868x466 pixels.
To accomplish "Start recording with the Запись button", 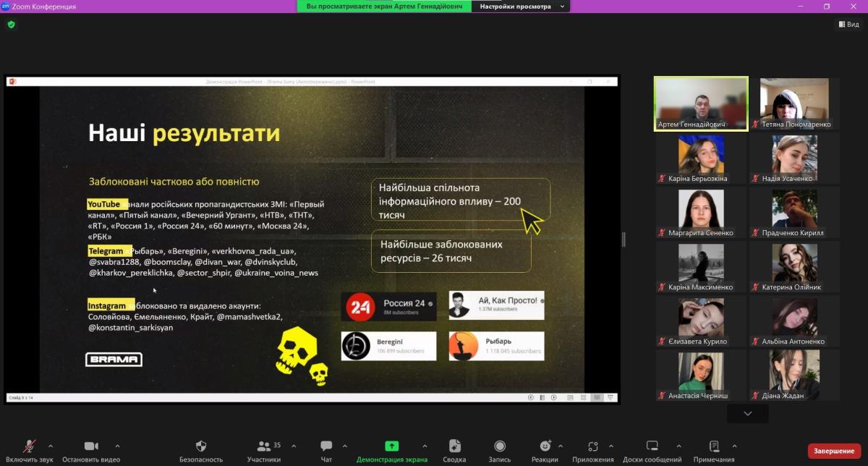I will coord(499,446).
